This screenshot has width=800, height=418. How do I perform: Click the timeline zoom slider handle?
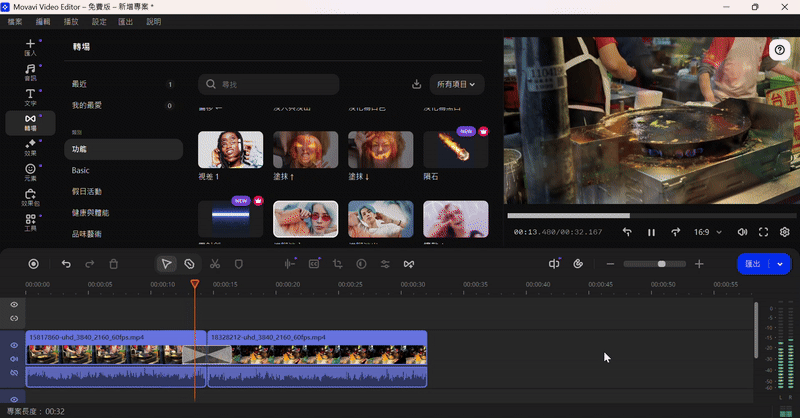tap(661, 264)
